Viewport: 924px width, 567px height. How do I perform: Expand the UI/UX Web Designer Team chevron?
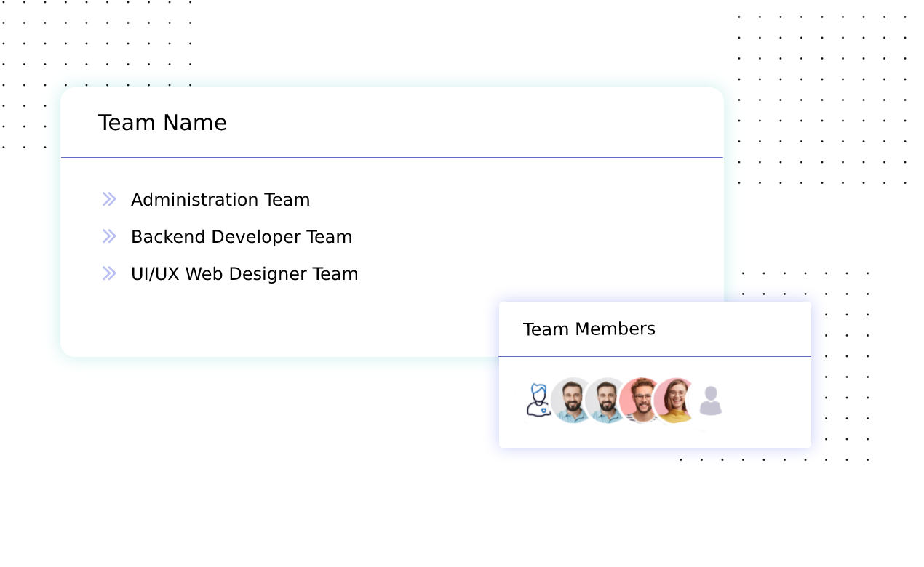click(109, 273)
